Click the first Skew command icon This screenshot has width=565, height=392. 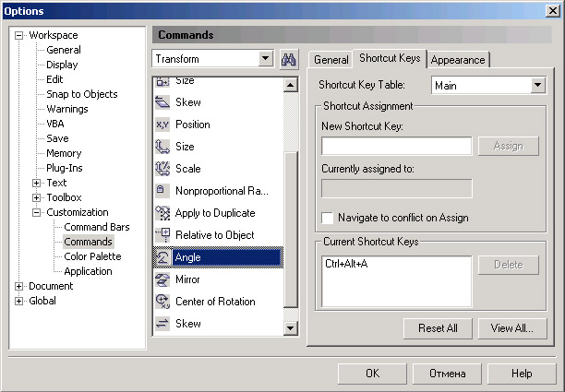point(162,102)
